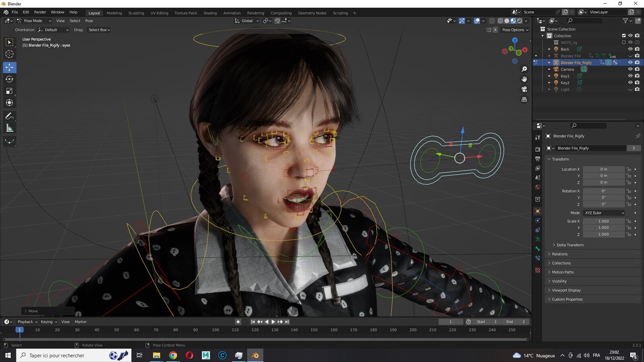Activate the Move tool
Screen dimensions: 644x362
[9, 67]
